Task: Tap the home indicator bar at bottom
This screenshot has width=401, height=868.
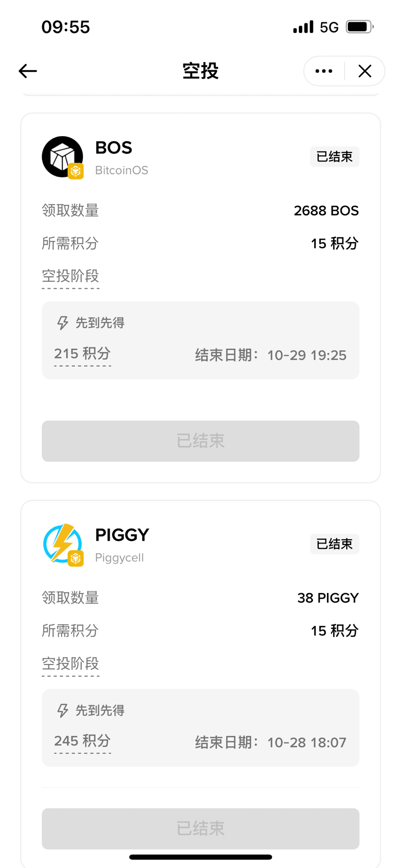Action: [x=200, y=857]
